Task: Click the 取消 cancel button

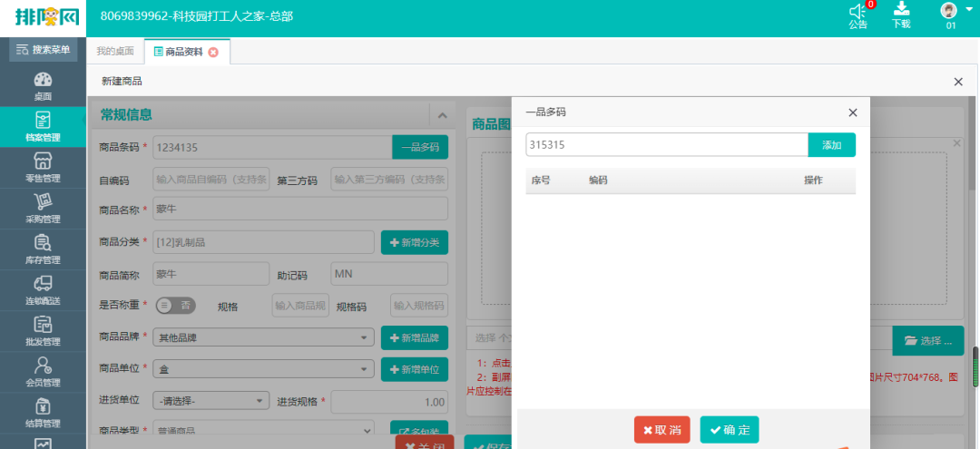Action: pyautogui.click(x=661, y=430)
